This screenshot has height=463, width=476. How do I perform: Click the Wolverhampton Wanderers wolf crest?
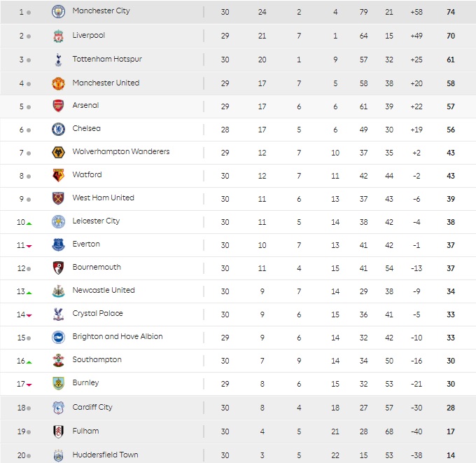coord(58,153)
